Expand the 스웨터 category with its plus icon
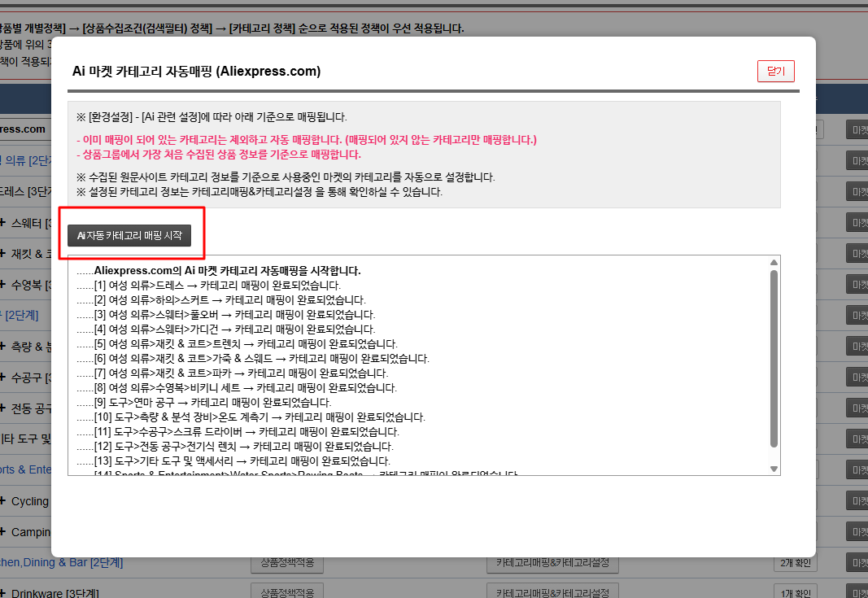The width and height of the screenshot is (868, 598). coord(4,221)
